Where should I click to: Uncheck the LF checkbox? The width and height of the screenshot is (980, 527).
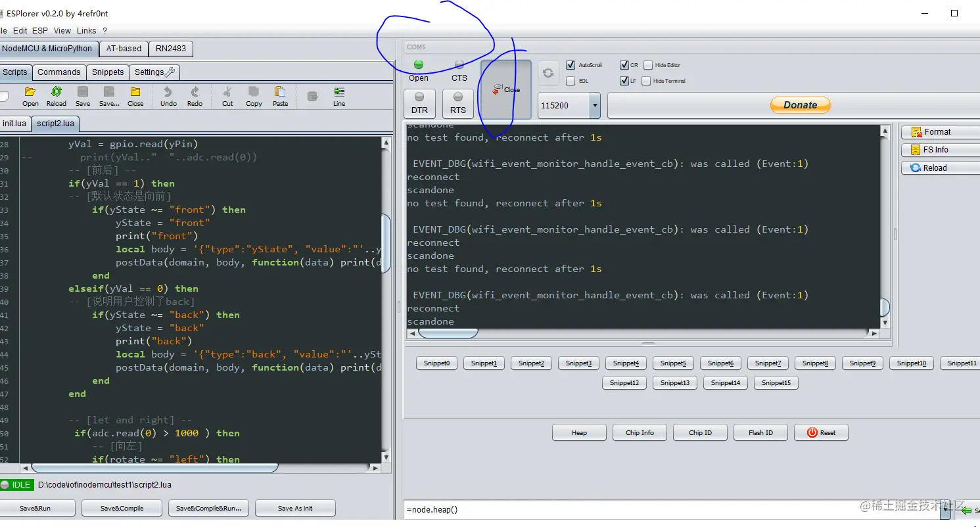pos(624,81)
